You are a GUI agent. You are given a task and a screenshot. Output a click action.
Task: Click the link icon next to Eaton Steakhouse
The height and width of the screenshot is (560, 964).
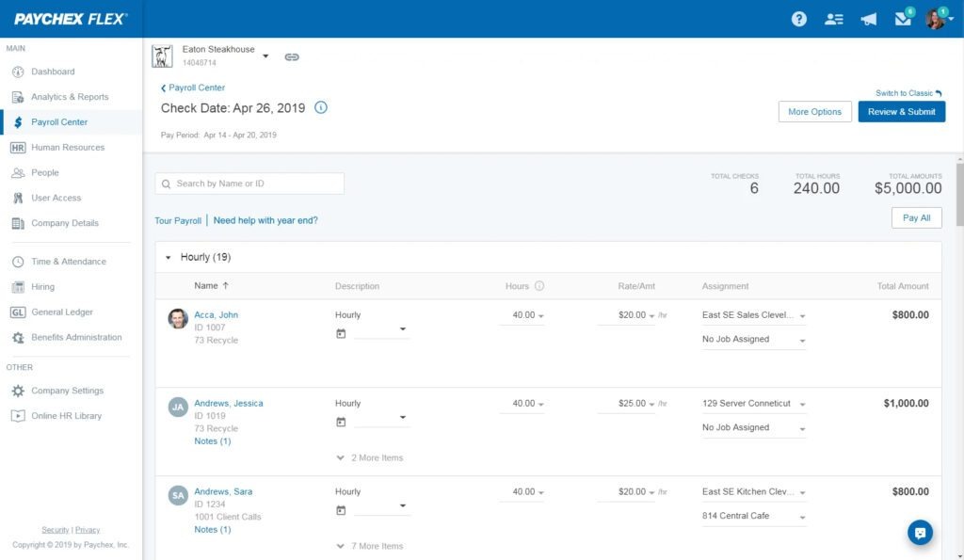292,56
